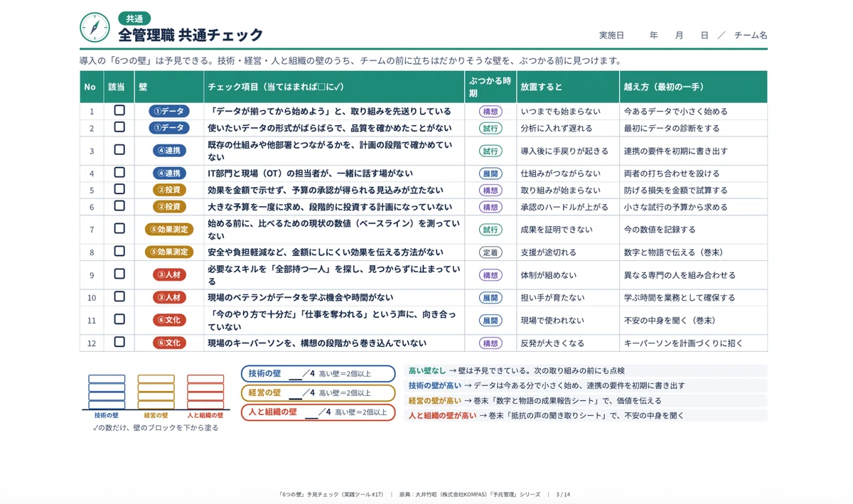Check the row 10 現場のベテラン checkbox
This screenshot has height=504, width=853.
[x=119, y=297]
